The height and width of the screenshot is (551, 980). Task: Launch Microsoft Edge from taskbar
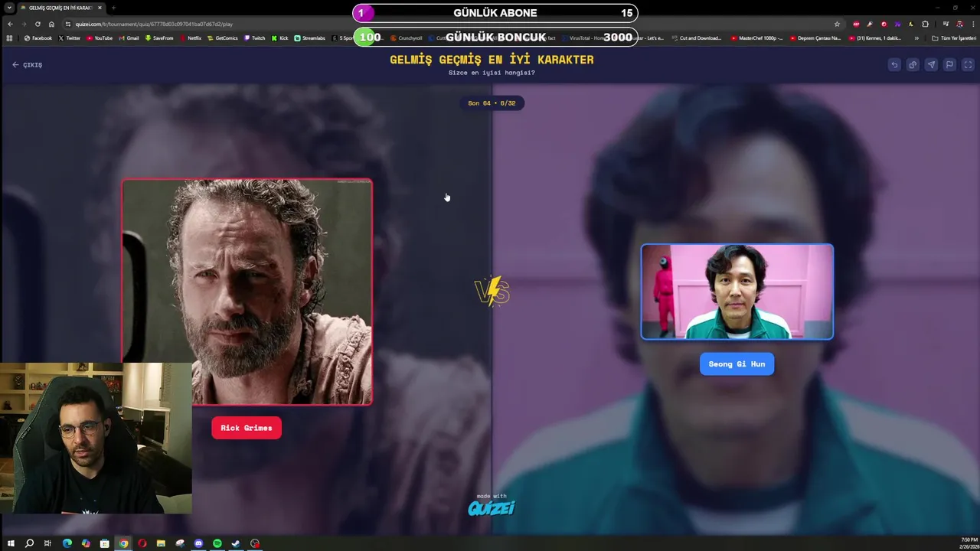click(67, 543)
